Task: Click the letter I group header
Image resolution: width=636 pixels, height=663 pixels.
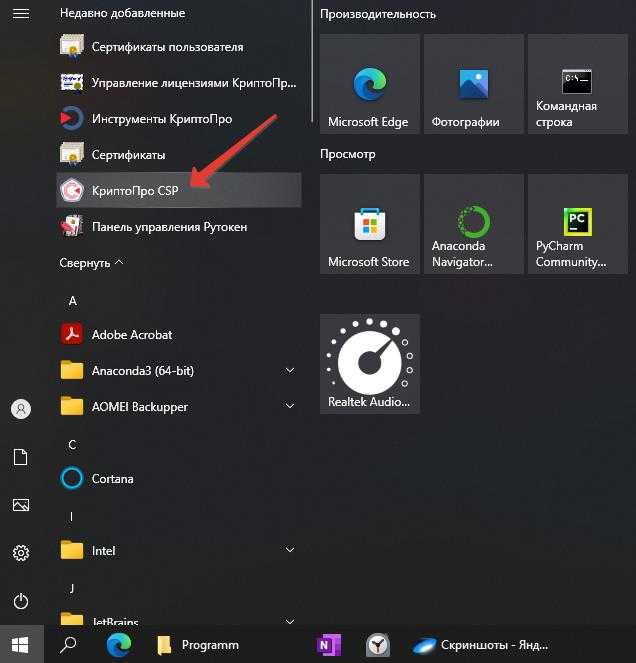Action: [x=71, y=516]
